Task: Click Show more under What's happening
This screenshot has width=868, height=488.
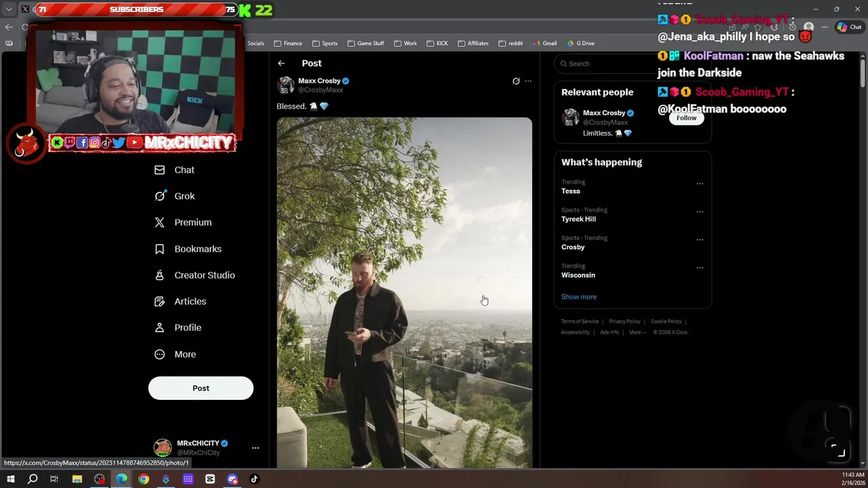Action: pyautogui.click(x=579, y=297)
